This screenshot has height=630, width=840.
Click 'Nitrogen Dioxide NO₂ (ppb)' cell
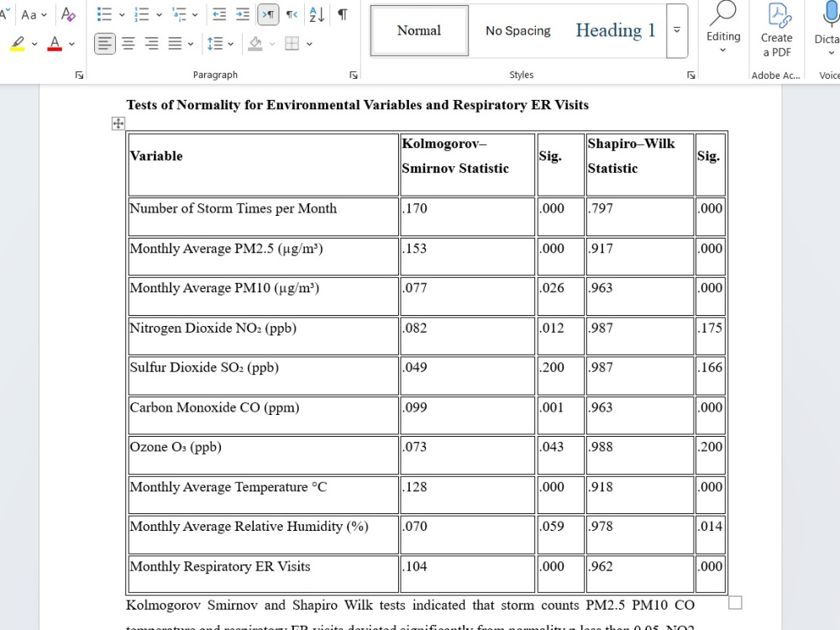tap(264, 336)
